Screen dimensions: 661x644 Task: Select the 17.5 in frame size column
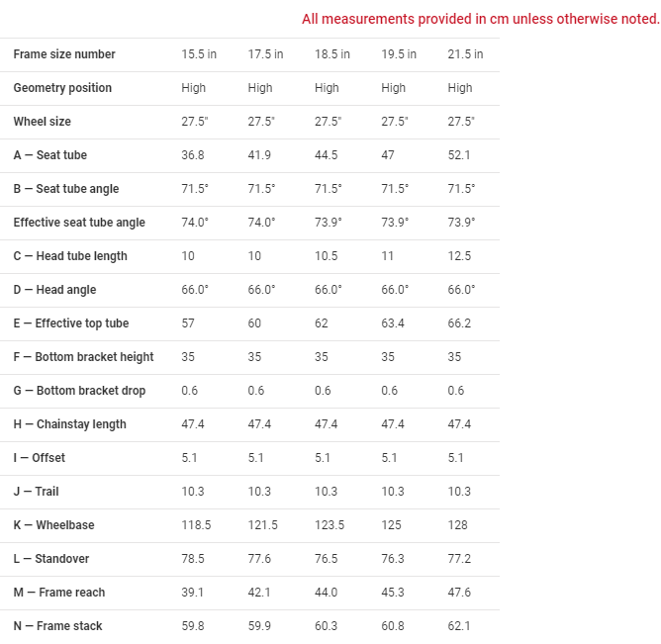(x=265, y=54)
